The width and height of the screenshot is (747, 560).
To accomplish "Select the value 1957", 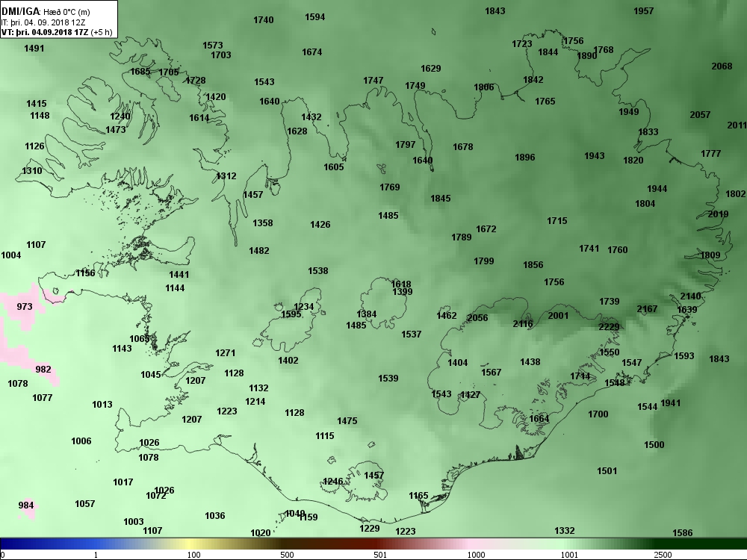I will (x=644, y=10).
